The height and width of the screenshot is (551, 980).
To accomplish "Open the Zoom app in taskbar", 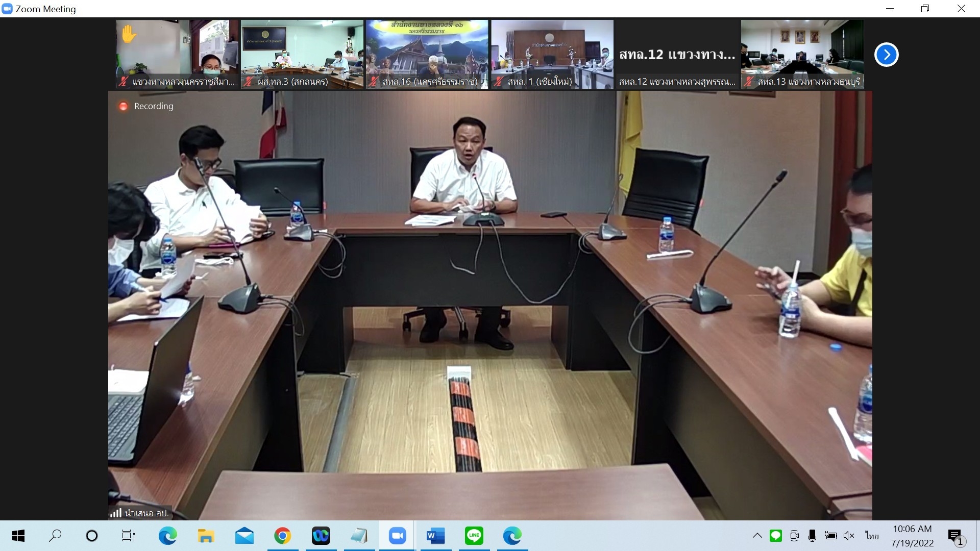I will point(397,536).
